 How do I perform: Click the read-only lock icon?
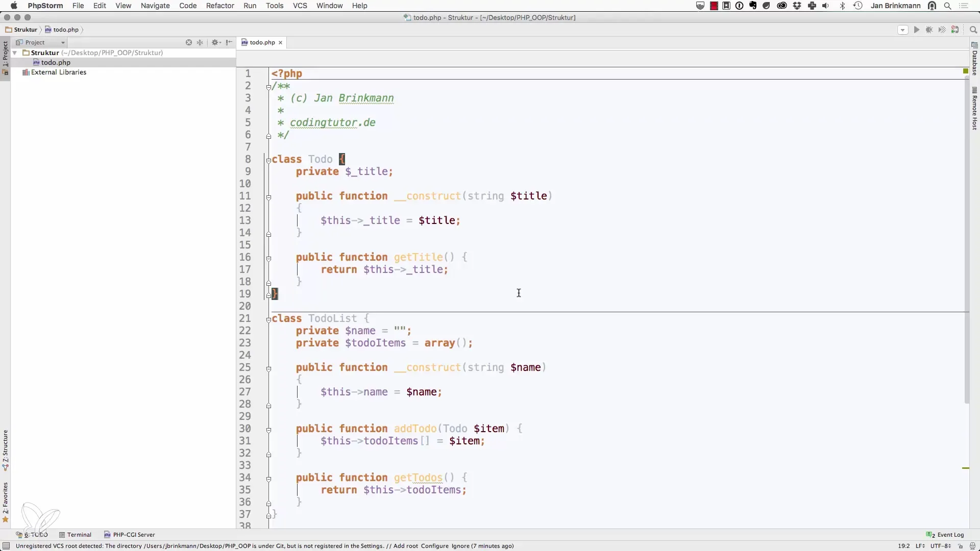(x=960, y=546)
